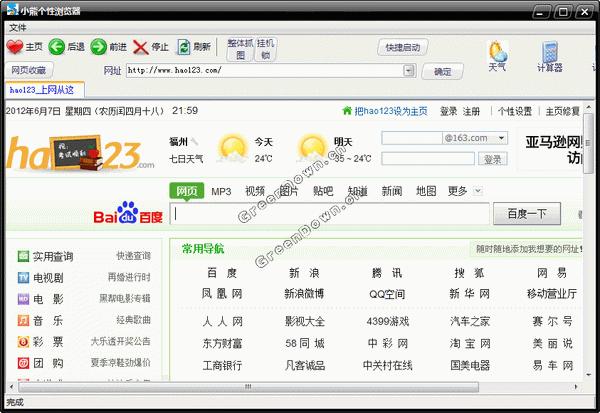
Task: Go forward with the green Forward arrow
Action: point(98,47)
